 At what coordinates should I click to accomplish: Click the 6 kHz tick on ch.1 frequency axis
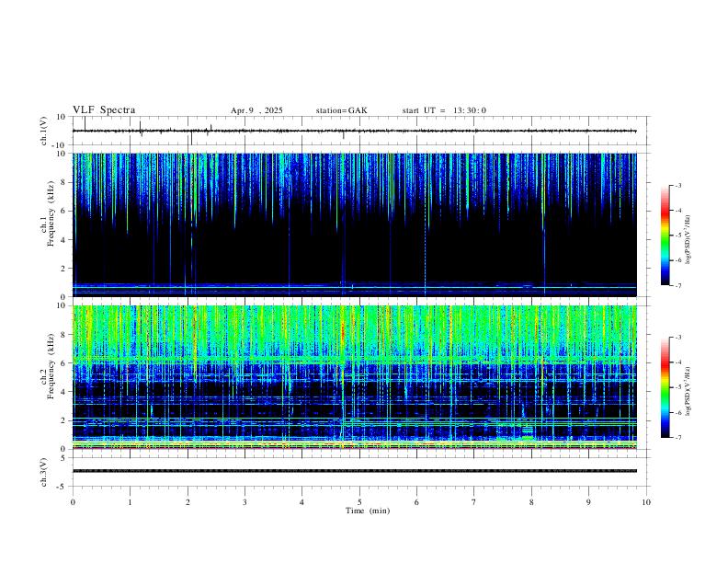[64, 211]
